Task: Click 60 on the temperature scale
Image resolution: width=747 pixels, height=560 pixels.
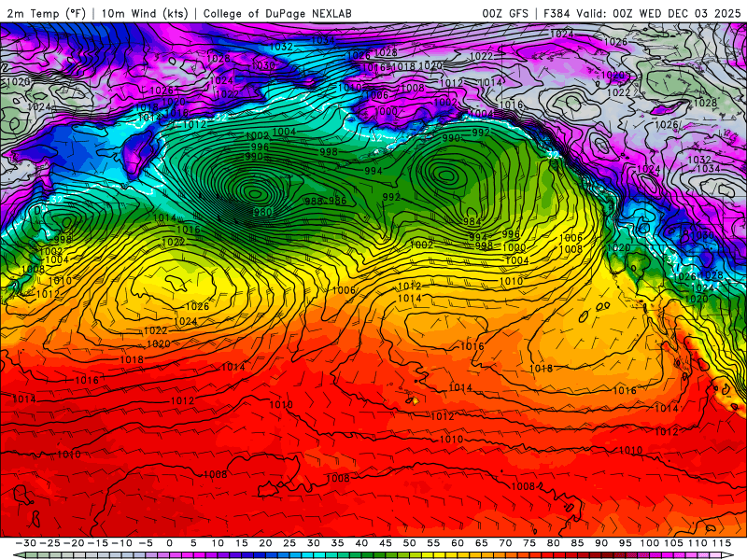Action: click(x=458, y=543)
